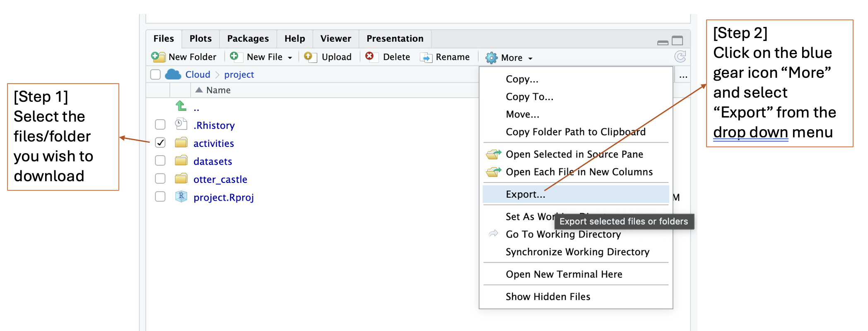
Task: Switch to the Packages tab
Action: [x=248, y=38]
